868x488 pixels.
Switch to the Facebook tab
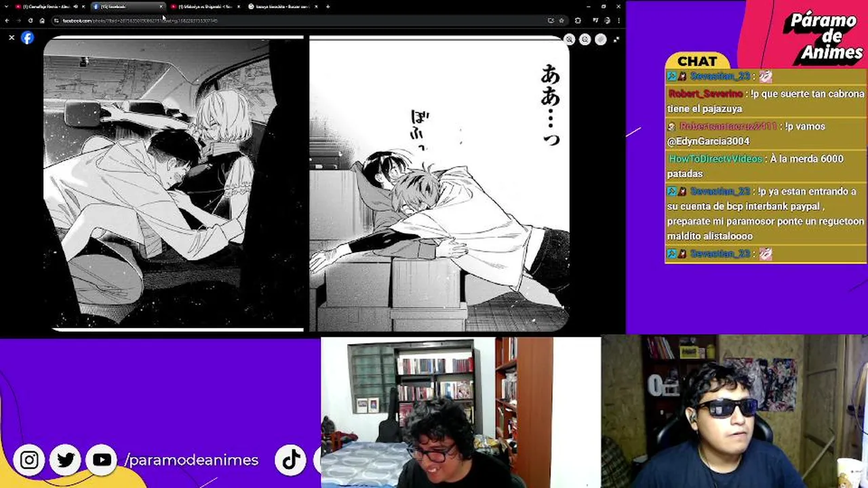(129, 7)
